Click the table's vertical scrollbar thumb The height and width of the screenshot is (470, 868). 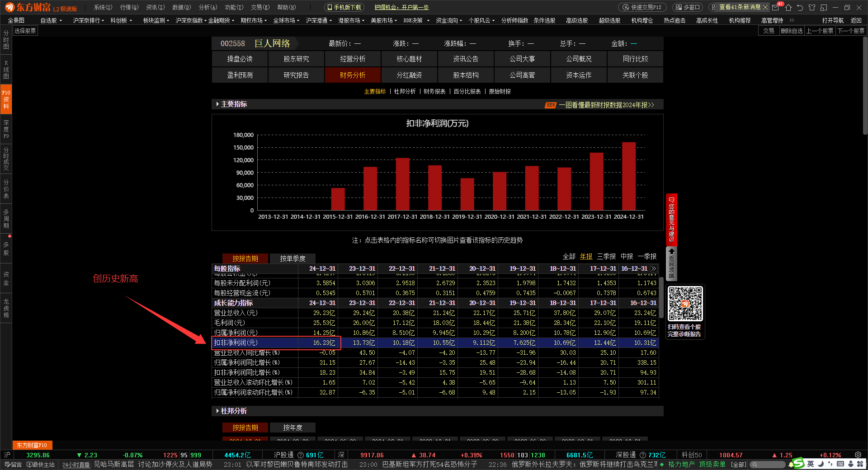pos(661,297)
